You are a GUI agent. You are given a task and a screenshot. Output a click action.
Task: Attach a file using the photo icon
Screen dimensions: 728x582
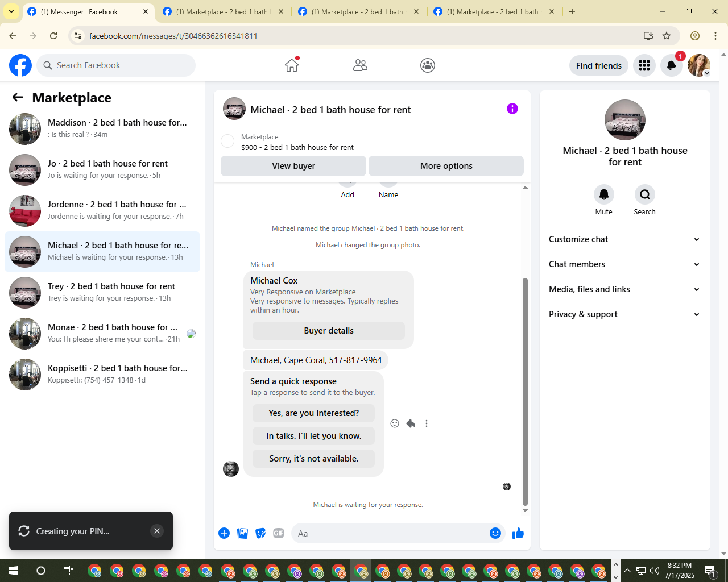(242, 533)
